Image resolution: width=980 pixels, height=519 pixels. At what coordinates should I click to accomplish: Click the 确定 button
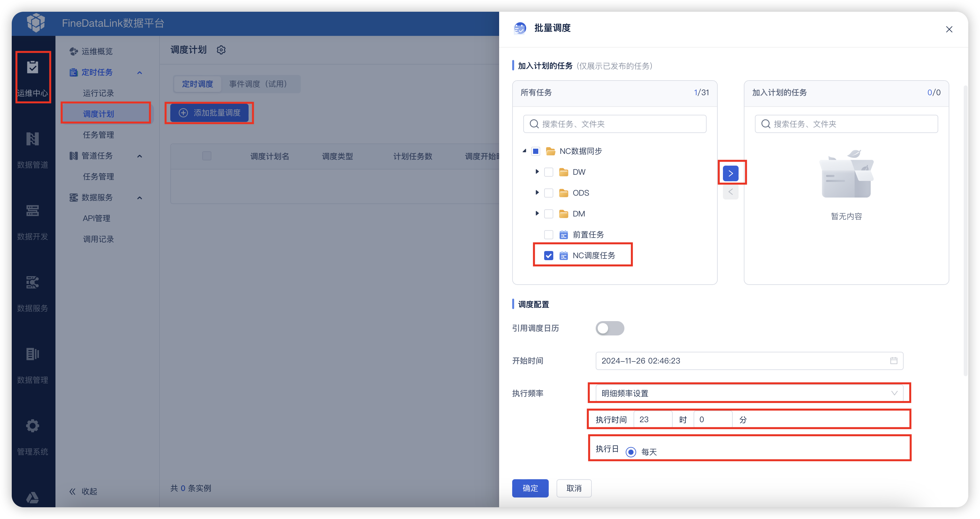click(x=530, y=488)
